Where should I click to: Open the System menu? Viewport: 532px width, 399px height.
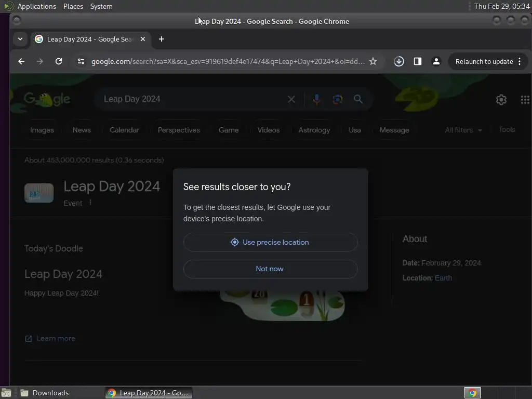coord(101,6)
